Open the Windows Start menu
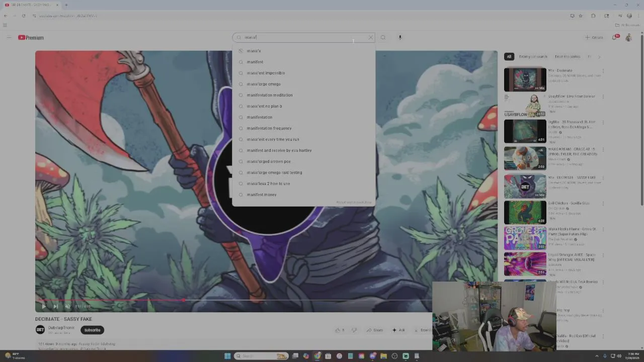Screen dimensions: 644x362 (227, 356)
